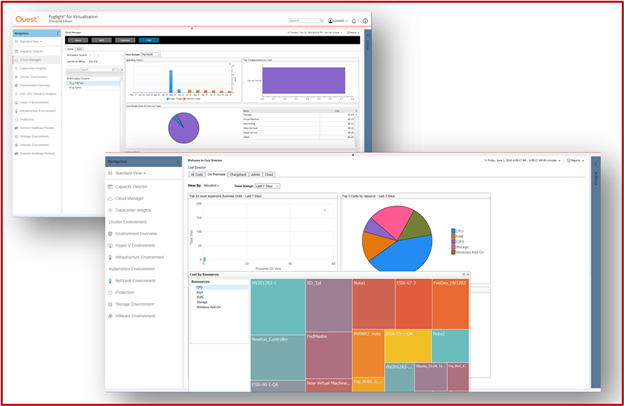Image resolution: width=624 pixels, height=406 pixels.
Task: Collapse Navigation panel in the front Cost Director window
Action: pos(178,162)
